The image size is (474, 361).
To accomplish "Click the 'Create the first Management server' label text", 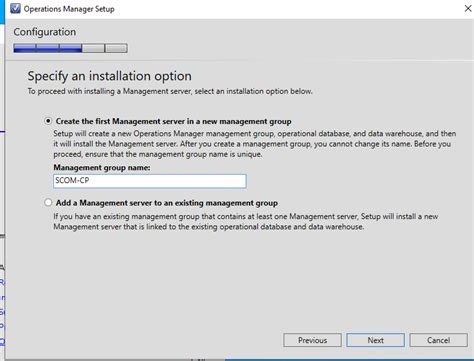I will point(173,121).
